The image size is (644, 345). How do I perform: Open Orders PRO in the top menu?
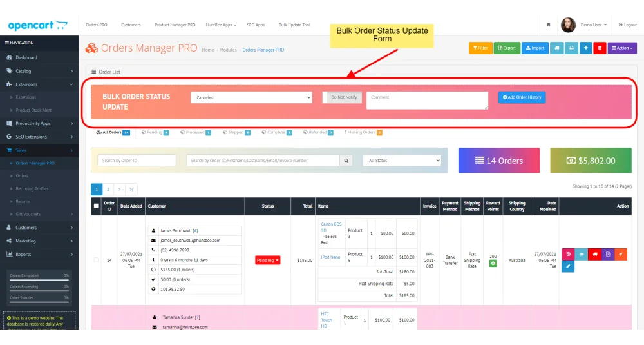point(97,25)
